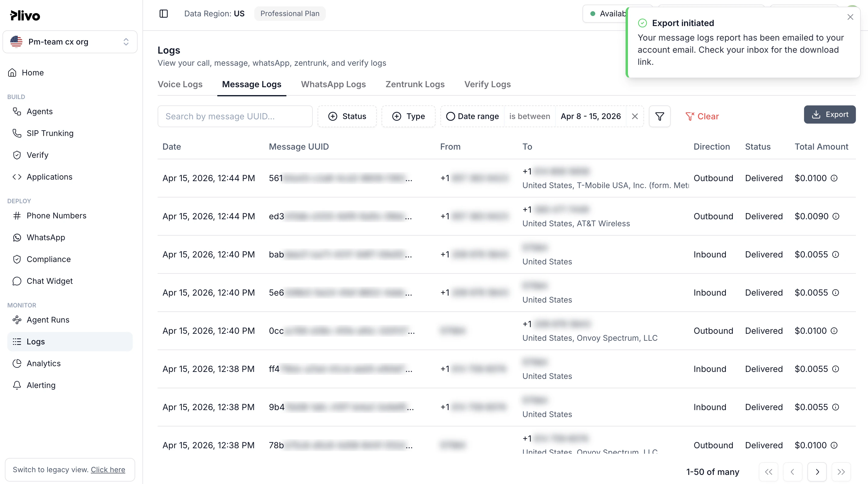
Task: Open the row with UUID starting ed3
Action: click(506, 217)
